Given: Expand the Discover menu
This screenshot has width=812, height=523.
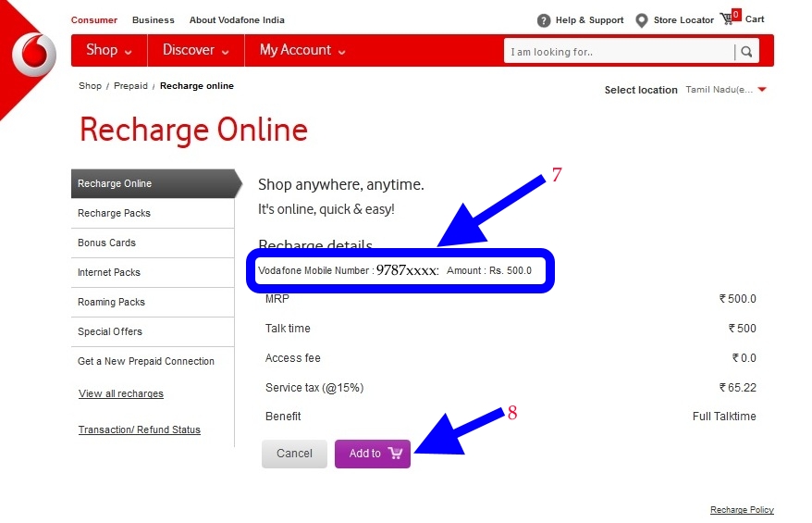Looking at the screenshot, I should coord(196,50).
